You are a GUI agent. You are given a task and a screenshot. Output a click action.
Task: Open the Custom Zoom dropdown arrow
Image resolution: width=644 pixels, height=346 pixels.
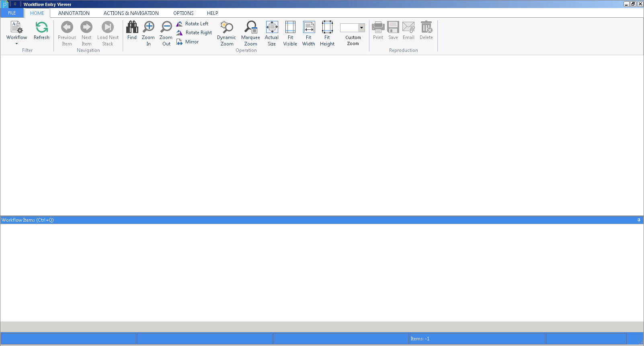point(361,28)
